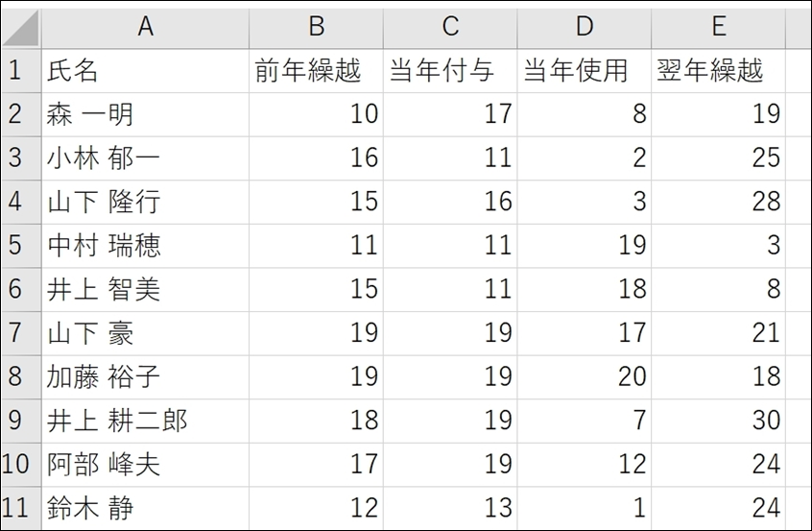Click the select-all corner triangle
Screen dimensions: 812x531
tap(21, 28)
